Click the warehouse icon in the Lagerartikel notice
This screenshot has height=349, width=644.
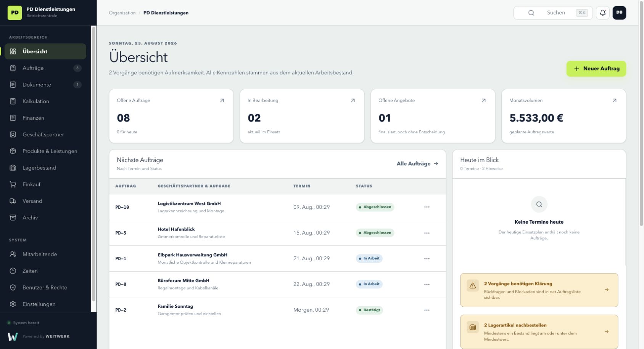(473, 327)
